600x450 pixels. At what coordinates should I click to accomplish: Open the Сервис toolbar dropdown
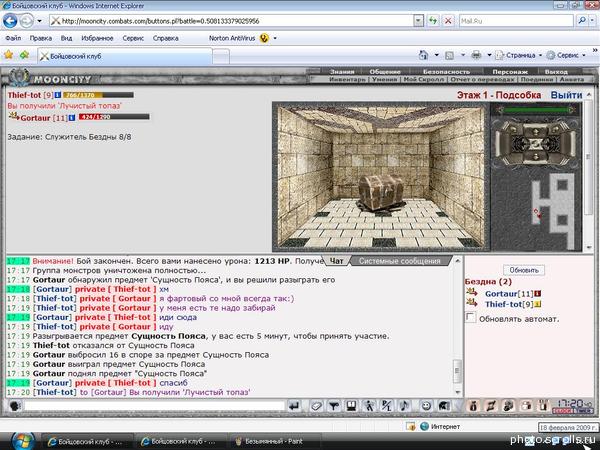[x=566, y=55]
